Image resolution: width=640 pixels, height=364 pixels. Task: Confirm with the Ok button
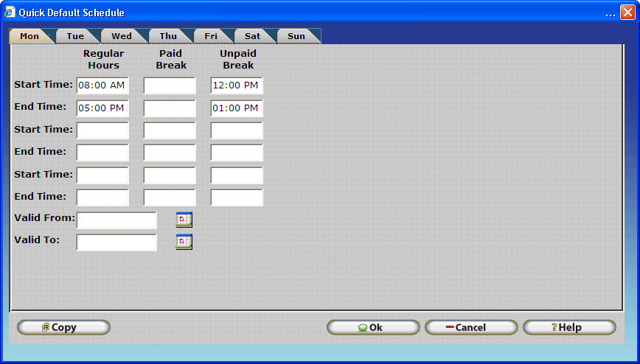click(373, 328)
